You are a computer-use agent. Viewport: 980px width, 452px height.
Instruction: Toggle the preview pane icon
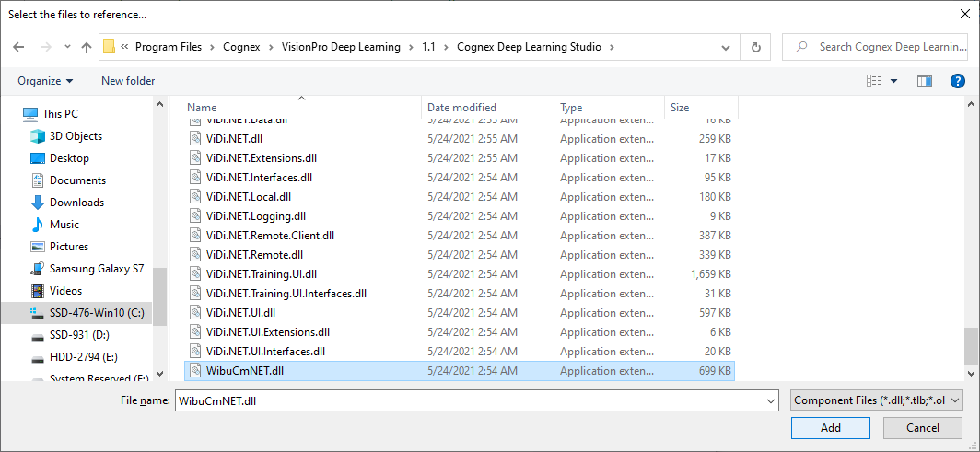(x=925, y=81)
